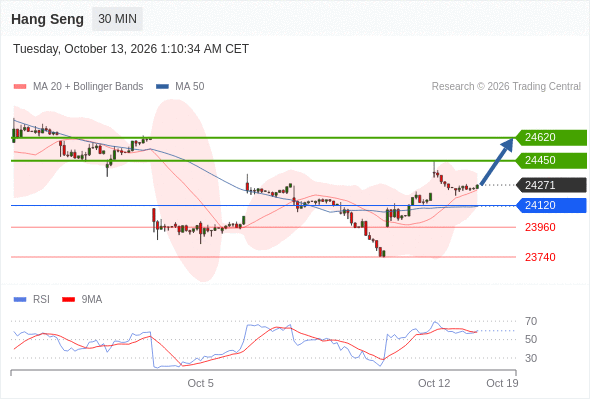The height and width of the screenshot is (400, 590).
Task: Click the RSI axis value 30
Action: pyautogui.click(x=531, y=358)
